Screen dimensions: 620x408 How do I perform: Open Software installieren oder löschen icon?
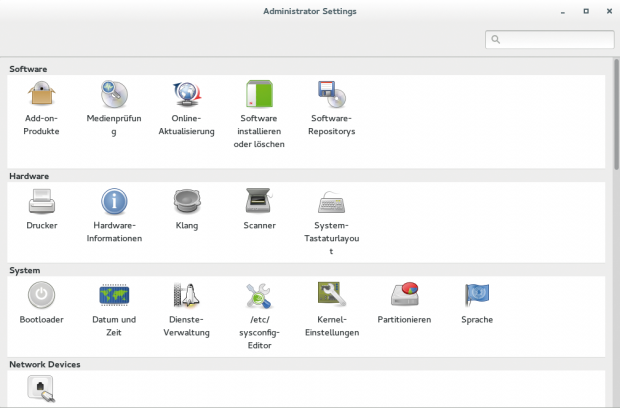click(259, 94)
